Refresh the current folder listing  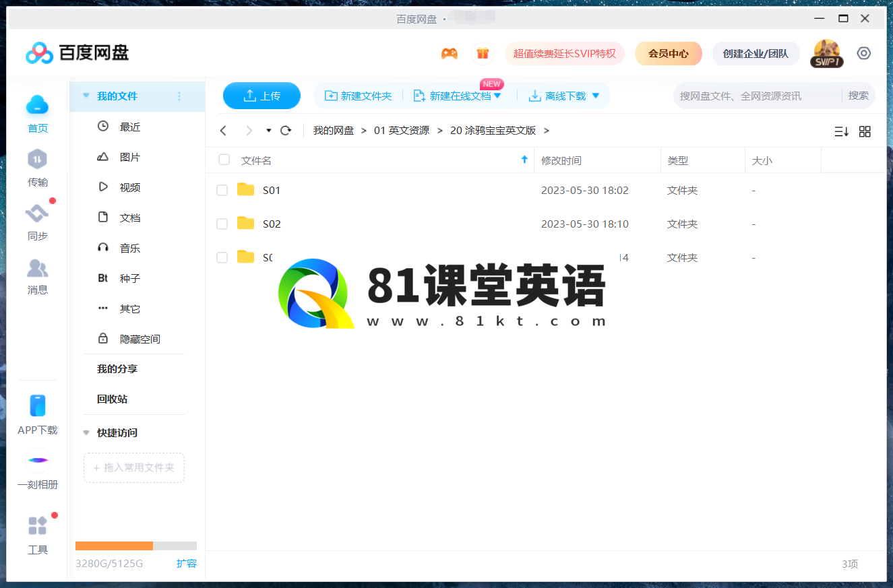tap(286, 131)
